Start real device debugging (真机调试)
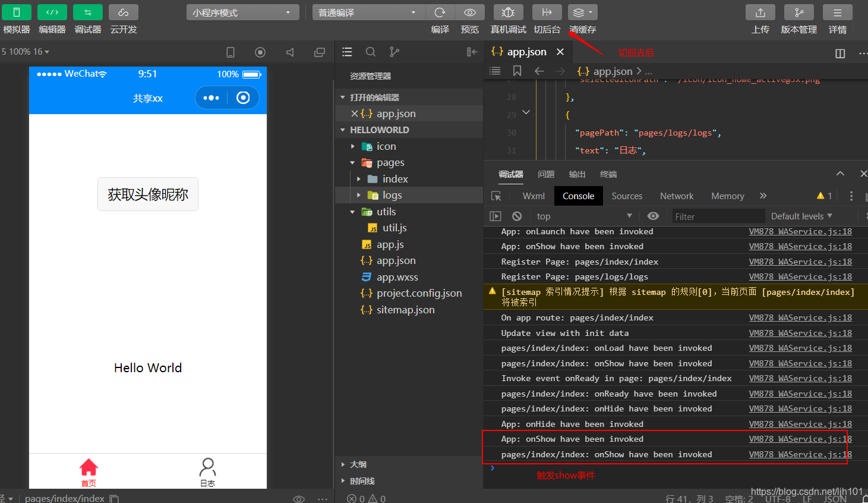Viewport: 868px width, 503px height. coord(509,12)
